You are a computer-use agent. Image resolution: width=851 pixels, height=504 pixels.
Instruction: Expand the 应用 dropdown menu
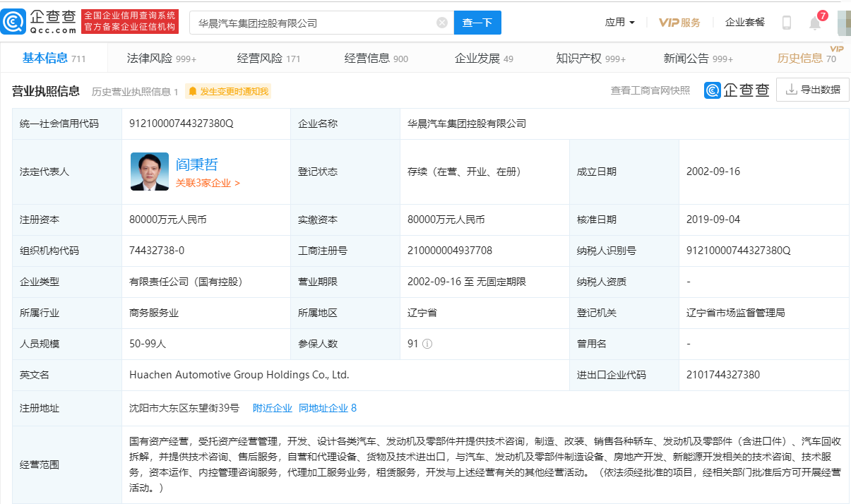[x=620, y=23]
